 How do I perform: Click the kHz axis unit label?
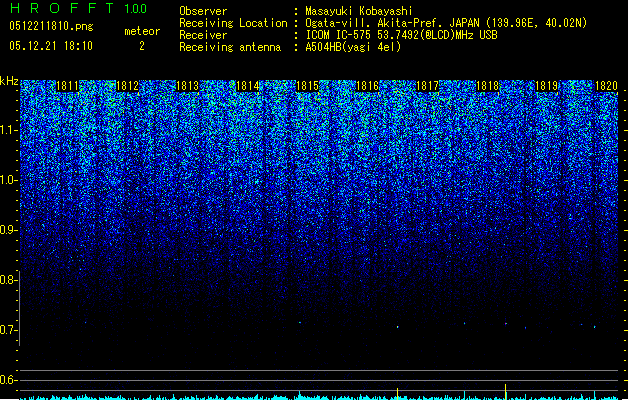tap(9, 81)
